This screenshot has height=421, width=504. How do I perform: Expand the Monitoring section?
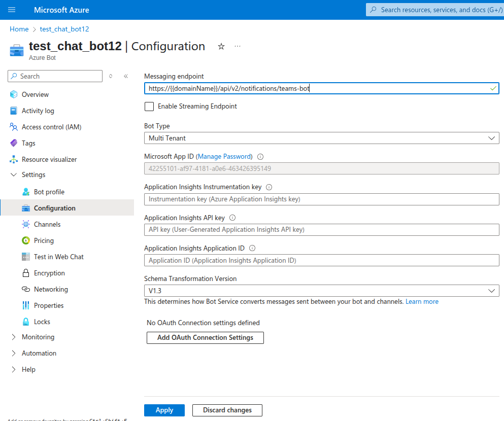tap(14, 337)
